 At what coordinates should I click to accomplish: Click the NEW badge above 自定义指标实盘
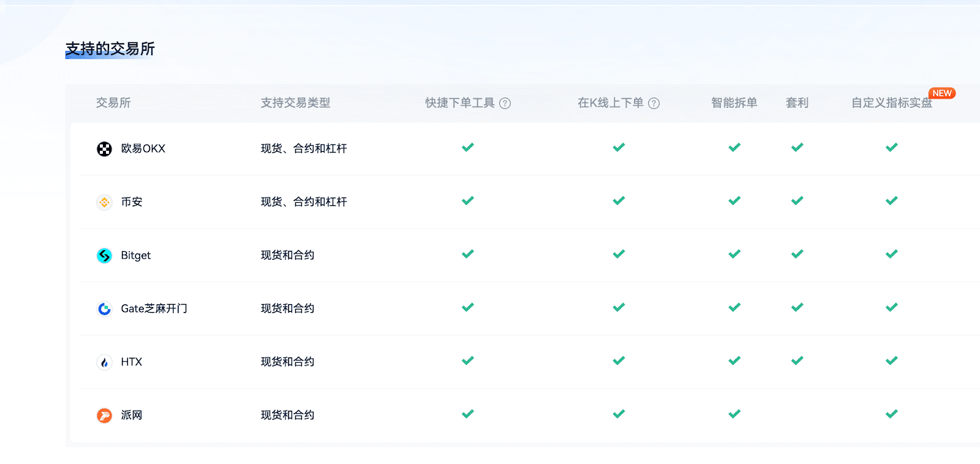942,93
